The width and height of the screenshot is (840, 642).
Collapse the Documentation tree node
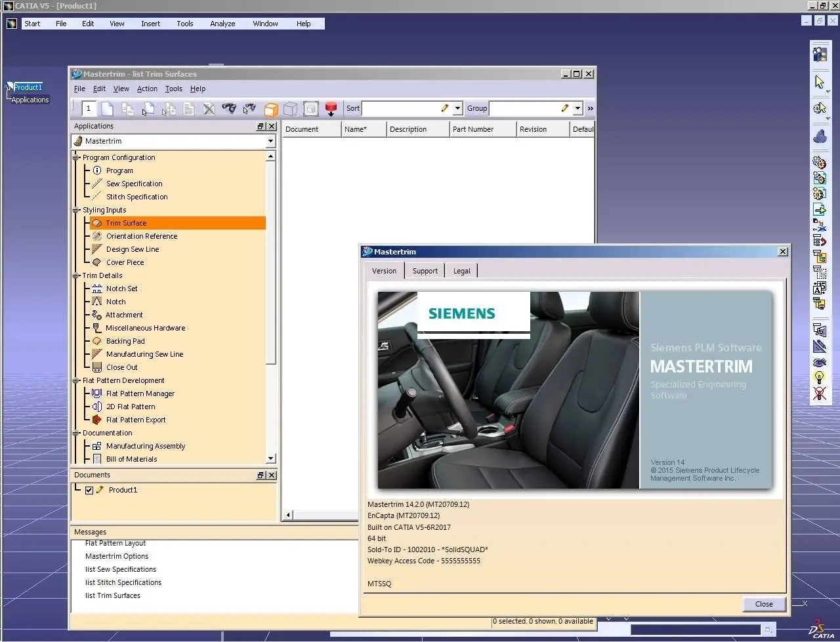coord(76,433)
